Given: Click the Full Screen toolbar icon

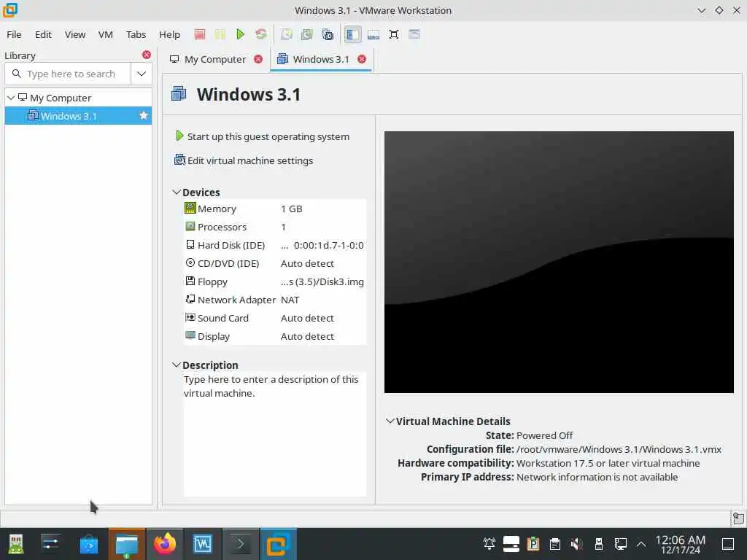Looking at the screenshot, I should pyautogui.click(x=394, y=34).
